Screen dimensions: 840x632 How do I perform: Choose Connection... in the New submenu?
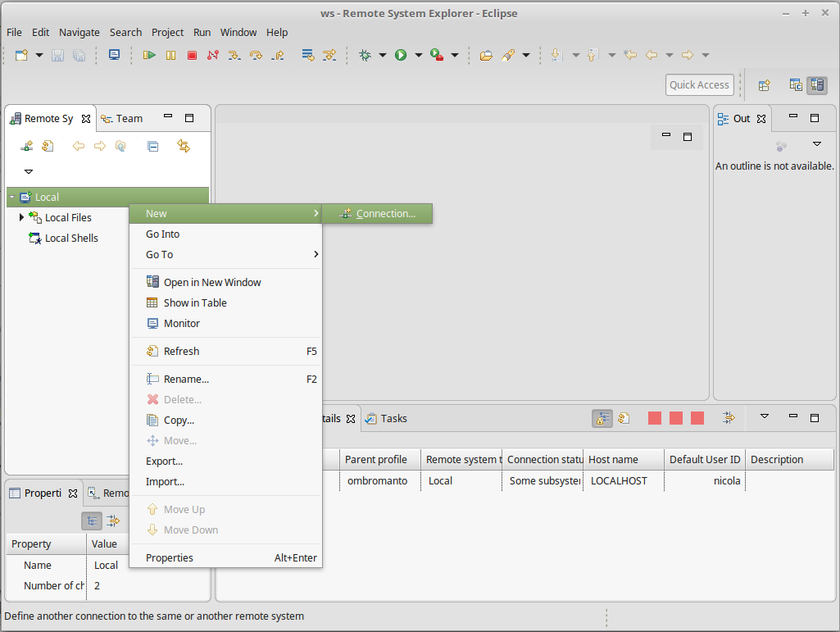(377, 213)
